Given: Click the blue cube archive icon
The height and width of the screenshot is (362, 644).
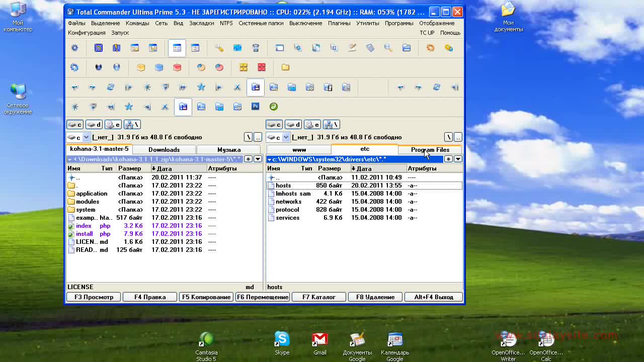Looking at the screenshot, I should tap(159, 67).
